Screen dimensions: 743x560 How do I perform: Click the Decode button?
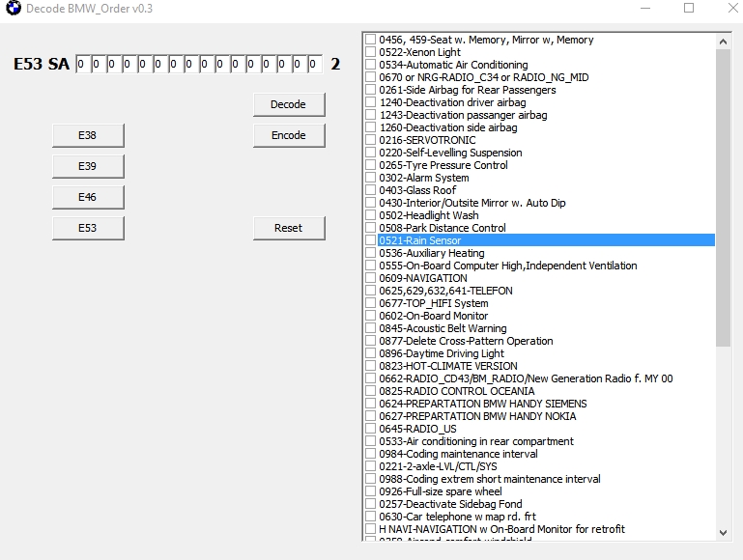tap(289, 104)
